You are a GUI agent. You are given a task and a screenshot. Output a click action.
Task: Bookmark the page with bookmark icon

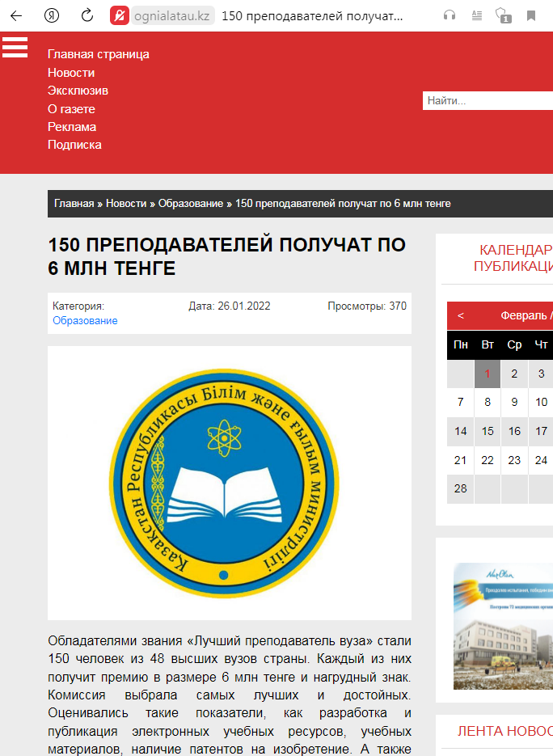531,15
